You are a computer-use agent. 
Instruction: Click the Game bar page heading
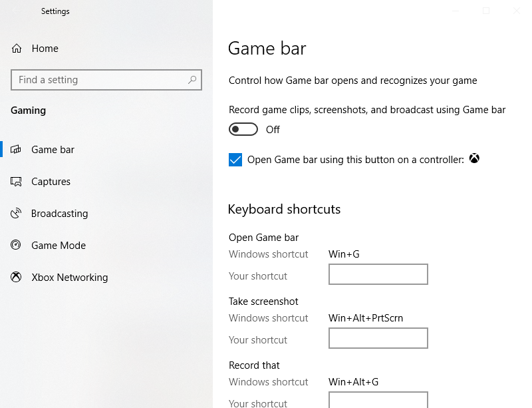(x=267, y=48)
